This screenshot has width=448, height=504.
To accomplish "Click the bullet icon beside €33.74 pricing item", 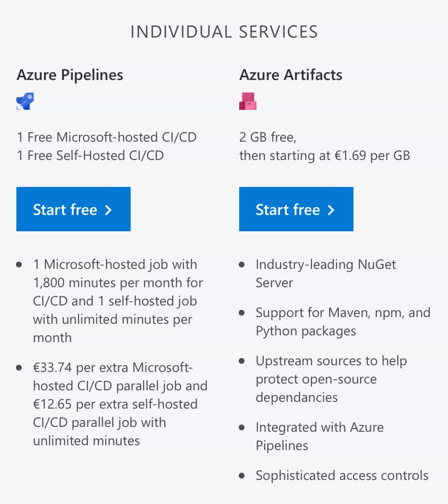I will (x=19, y=367).
